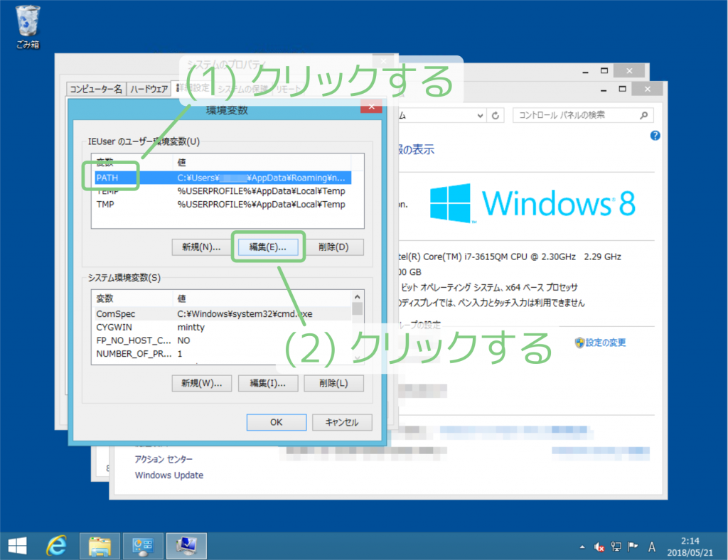This screenshot has width=728, height=560.
Task: Click the help question mark icon
Action: pyautogui.click(x=655, y=136)
